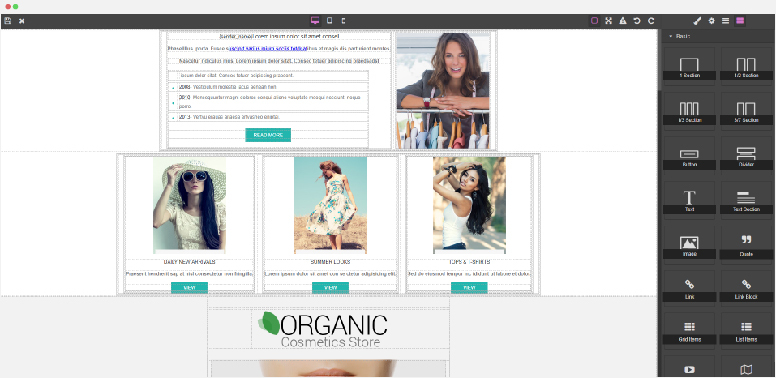777x378 pixels.
Task: Click the undo arrow in toolbar
Action: [637, 21]
